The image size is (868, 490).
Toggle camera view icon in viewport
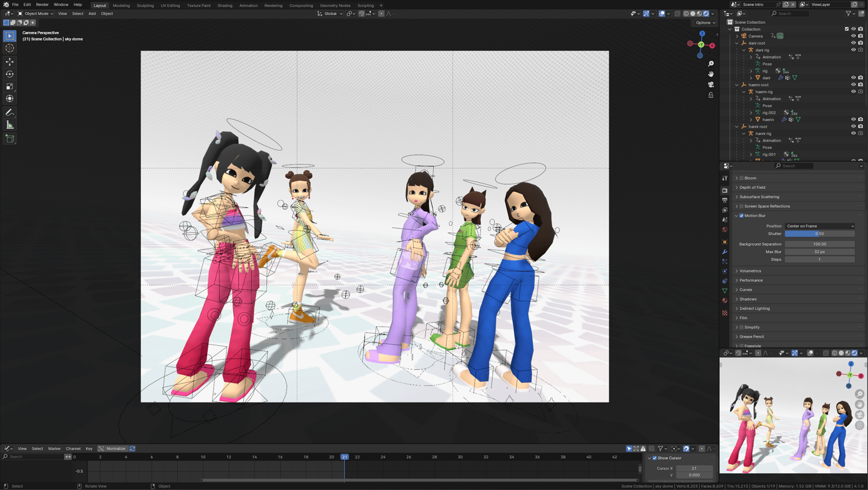click(x=711, y=85)
